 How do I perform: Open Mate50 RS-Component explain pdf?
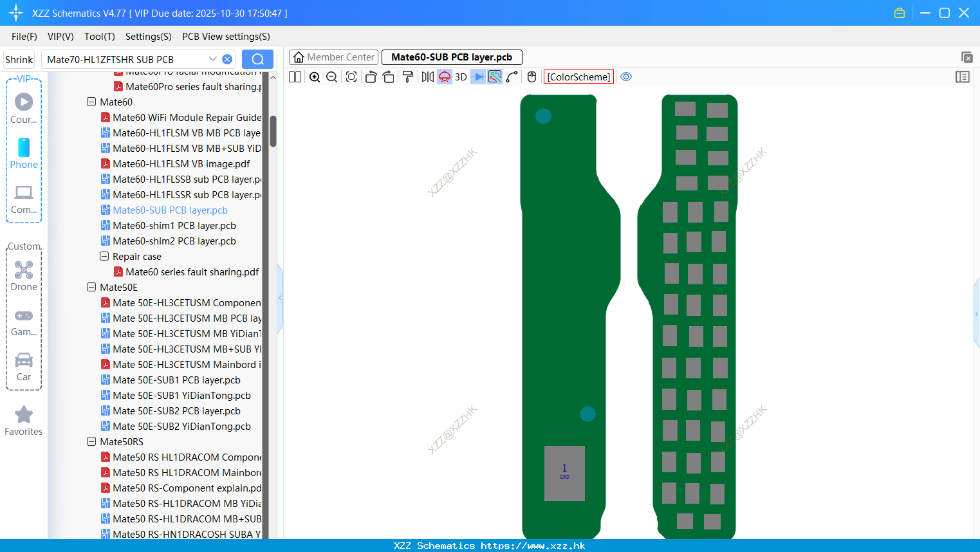pos(181,488)
